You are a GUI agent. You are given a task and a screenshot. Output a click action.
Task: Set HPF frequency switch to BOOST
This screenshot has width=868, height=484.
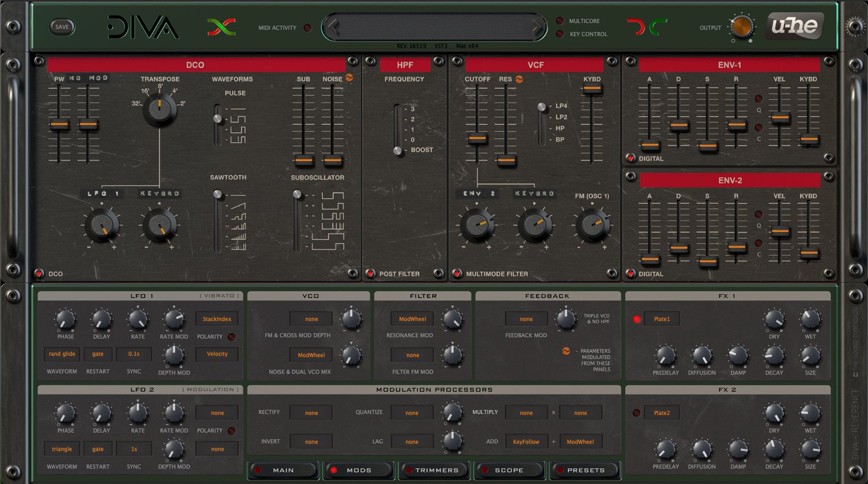422,150
